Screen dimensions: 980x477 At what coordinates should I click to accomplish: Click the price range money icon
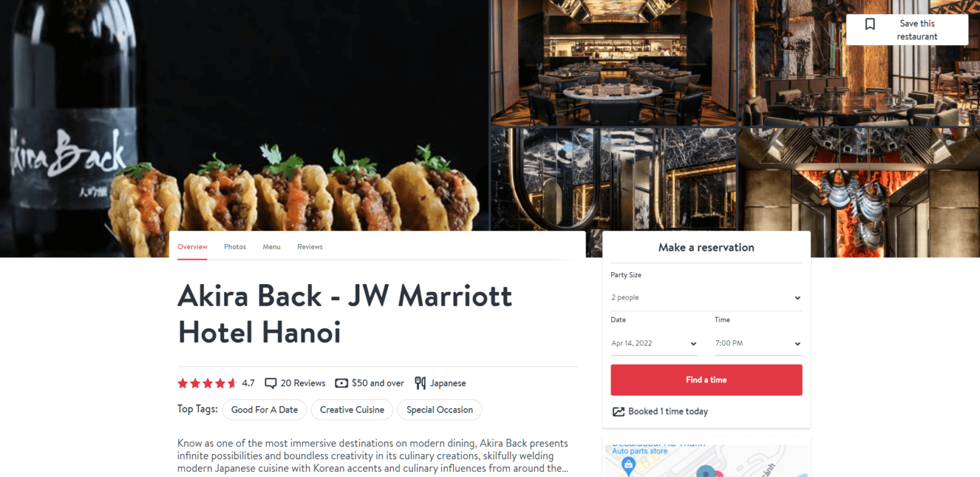341,383
